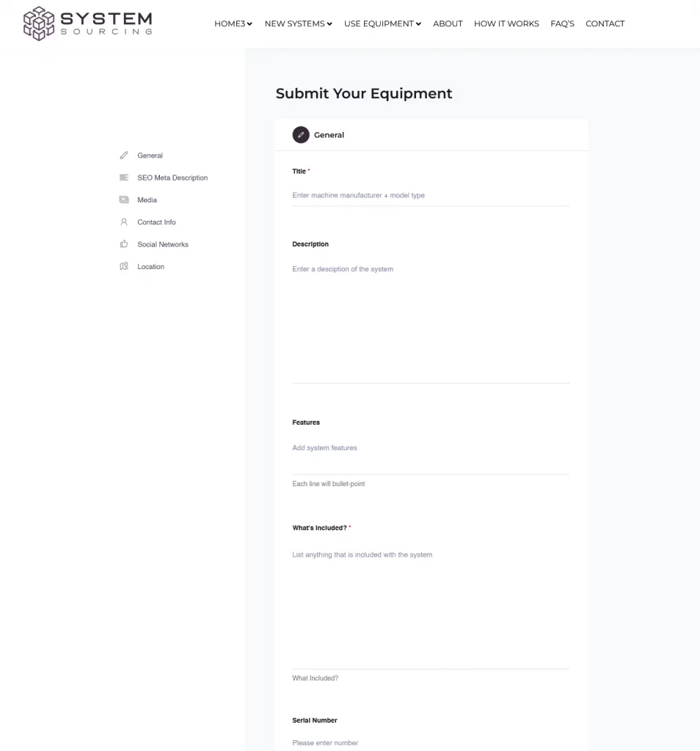Click the FAQ'S link

(x=562, y=23)
